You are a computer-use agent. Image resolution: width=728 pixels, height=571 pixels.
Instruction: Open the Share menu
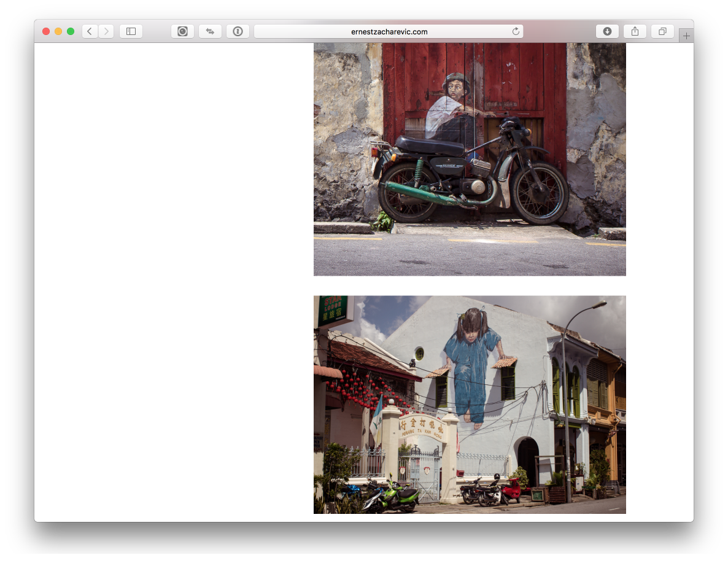pos(635,31)
